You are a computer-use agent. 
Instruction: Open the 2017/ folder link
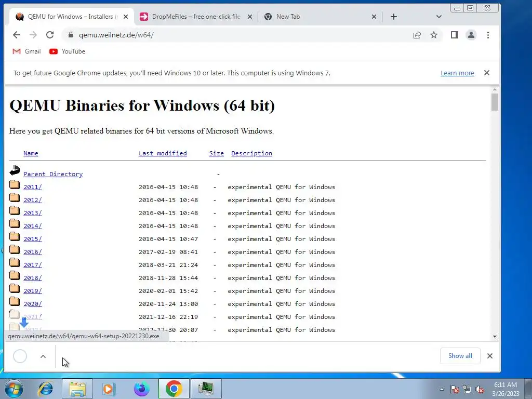pos(33,265)
